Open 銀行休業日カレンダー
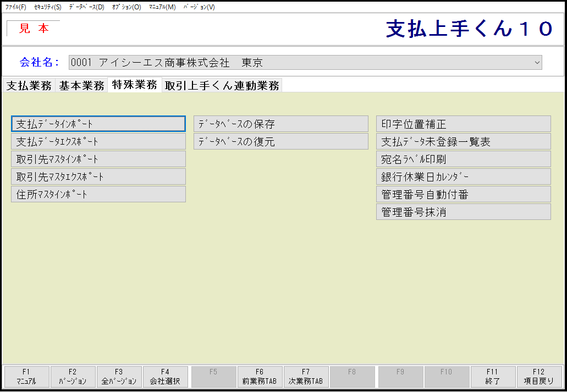Screen dimensions: 567x392 [464, 177]
